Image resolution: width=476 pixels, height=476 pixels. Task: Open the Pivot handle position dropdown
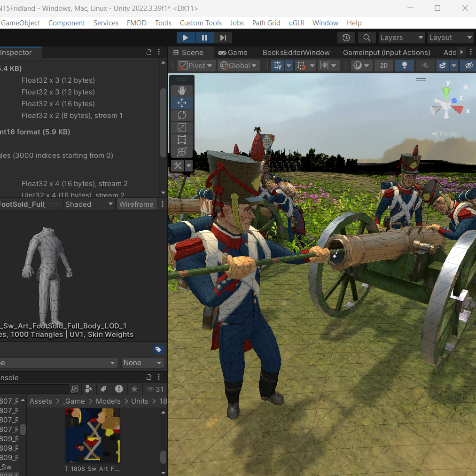tap(196, 66)
